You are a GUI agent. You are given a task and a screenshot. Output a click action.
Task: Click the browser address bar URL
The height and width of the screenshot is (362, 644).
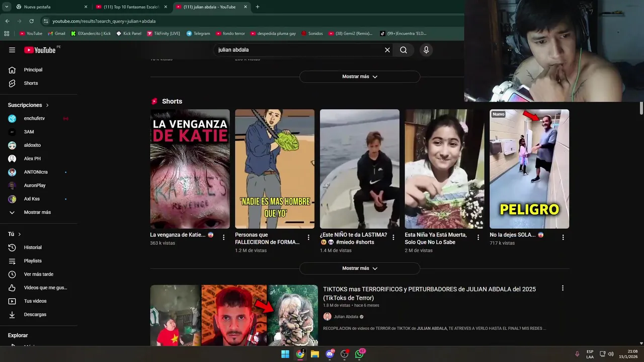pyautogui.click(x=104, y=21)
